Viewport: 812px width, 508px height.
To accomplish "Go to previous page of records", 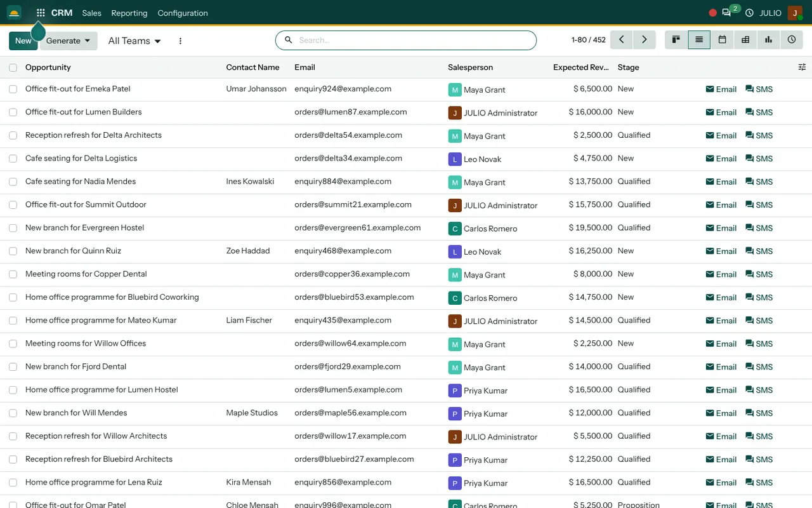I will click(x=622, y=40).
